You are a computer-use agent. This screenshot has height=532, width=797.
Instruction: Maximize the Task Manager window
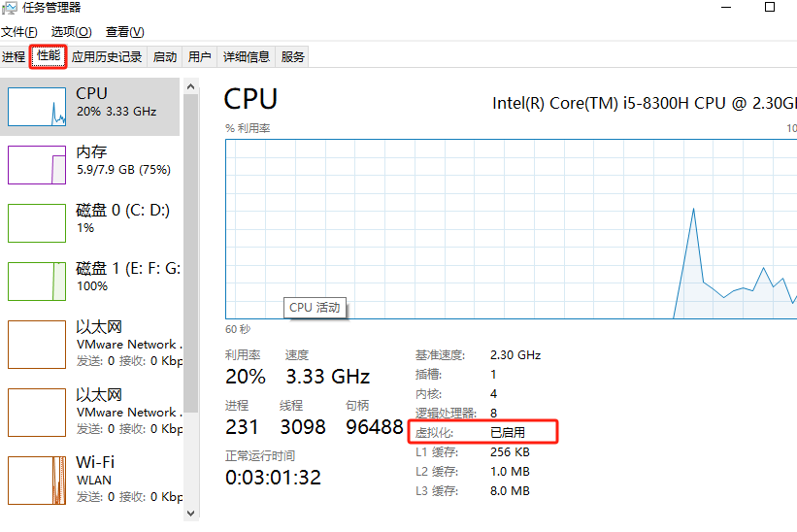pyautogui.click(x=770, y=7)
